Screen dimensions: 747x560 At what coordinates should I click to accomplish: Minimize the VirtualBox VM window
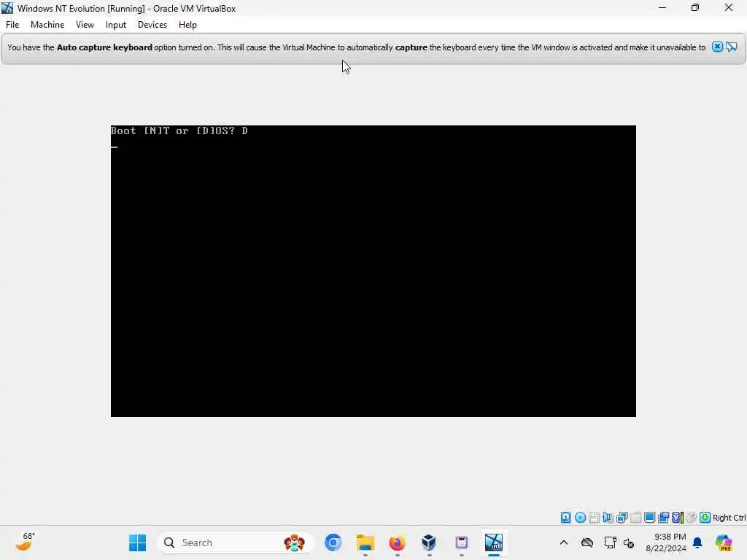662,8
